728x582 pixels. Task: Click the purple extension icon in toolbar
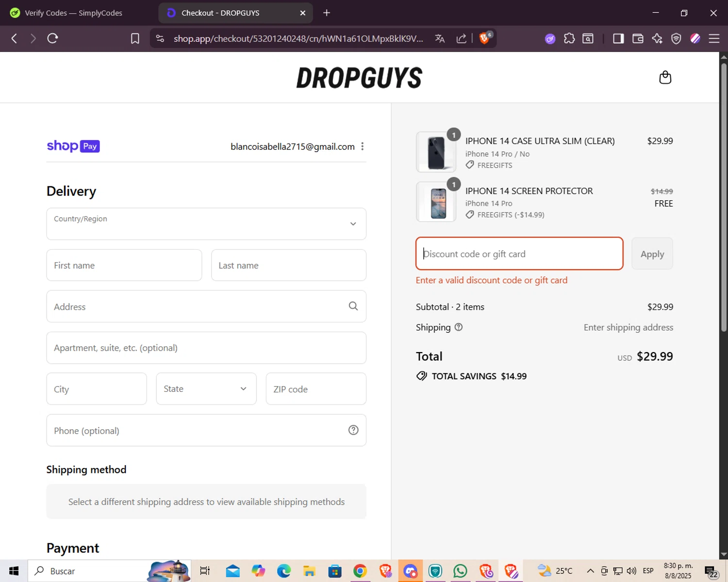(550, 39)
